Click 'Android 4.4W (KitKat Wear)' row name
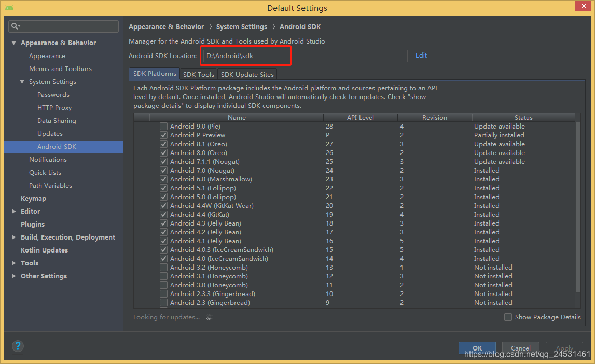 (211, 205)
